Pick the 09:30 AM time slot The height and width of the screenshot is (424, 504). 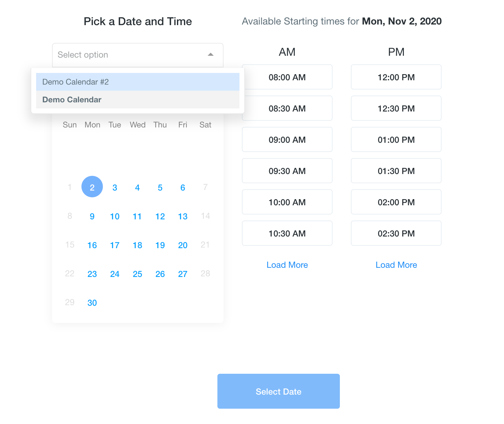coord(287,171)
